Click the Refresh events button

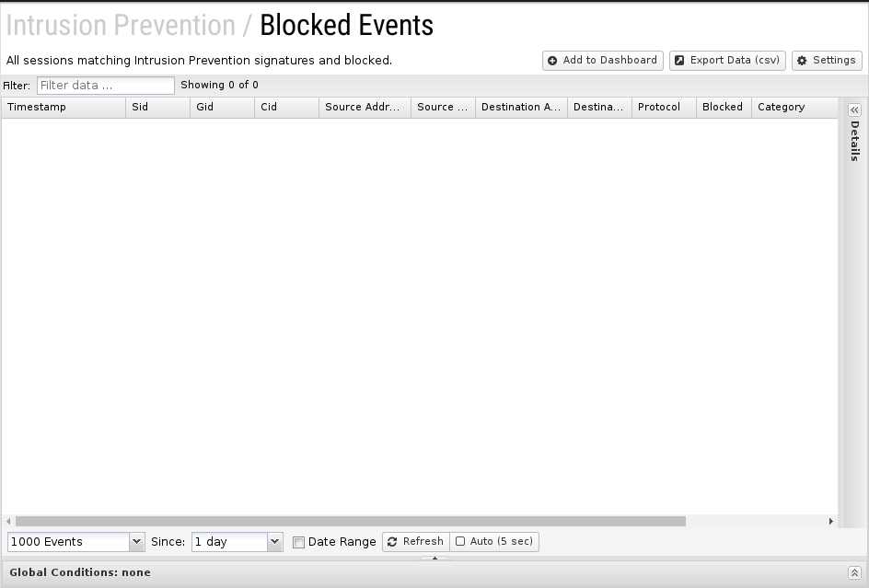[x=415, y=542]
